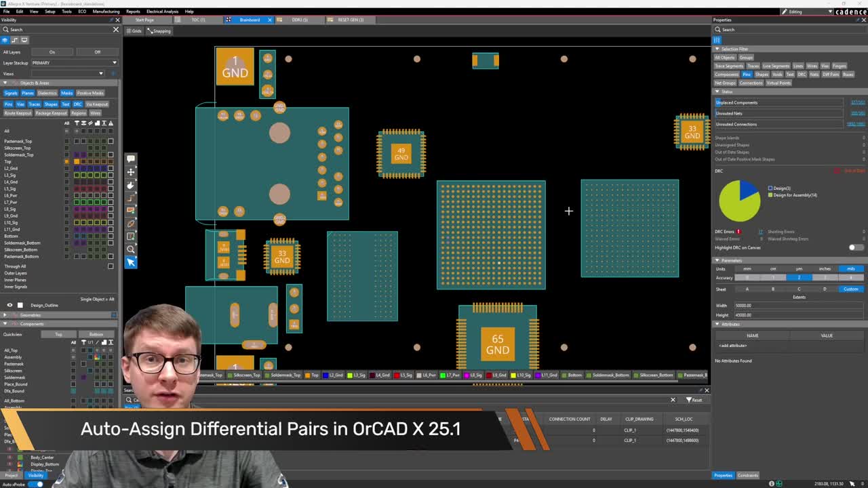868x488 pixels.
Task: Click the comment bubble tool
Action: pos(131,159)
